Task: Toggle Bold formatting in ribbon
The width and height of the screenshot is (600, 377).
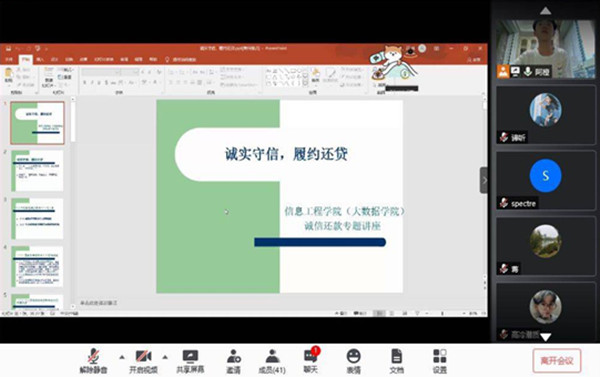Action: click(85, 82)
